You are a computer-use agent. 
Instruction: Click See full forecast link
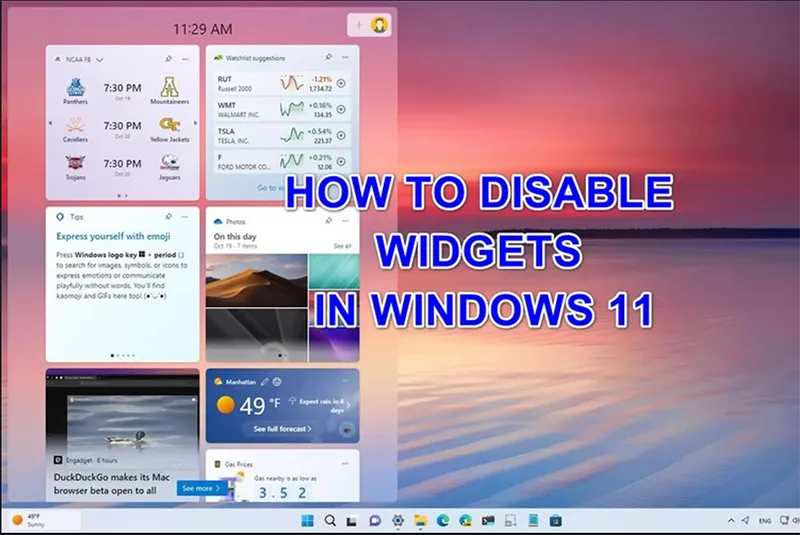pyautogui.click(x=282, y=429)
